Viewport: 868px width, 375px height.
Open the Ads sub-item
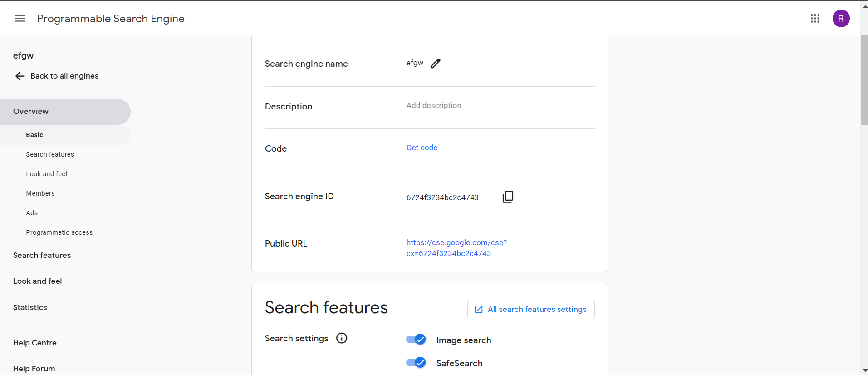32,213
